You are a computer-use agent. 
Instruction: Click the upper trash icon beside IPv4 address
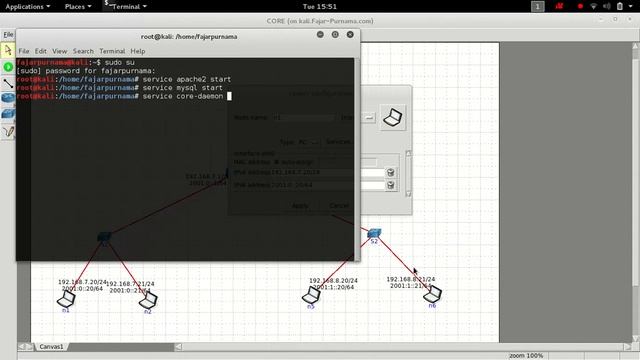pos(391,172)
